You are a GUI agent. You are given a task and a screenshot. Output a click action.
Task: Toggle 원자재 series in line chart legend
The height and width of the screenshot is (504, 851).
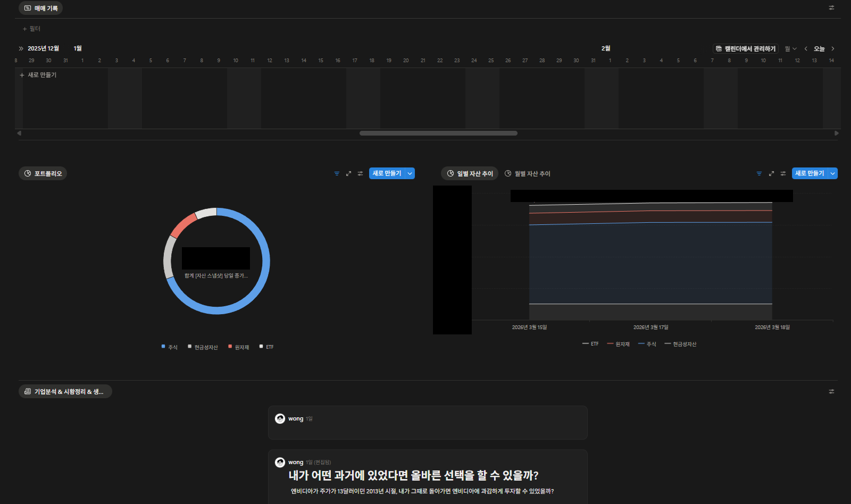(x=618, y=345)
